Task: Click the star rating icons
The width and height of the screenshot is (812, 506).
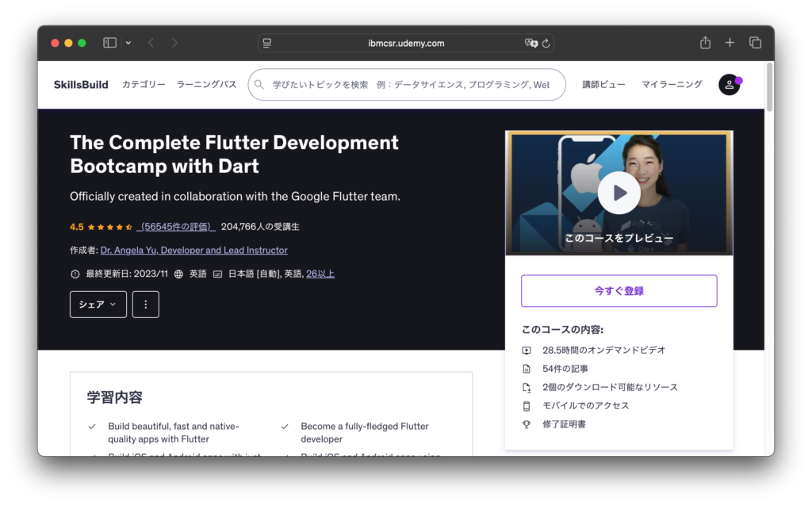Action: (109, 227)
